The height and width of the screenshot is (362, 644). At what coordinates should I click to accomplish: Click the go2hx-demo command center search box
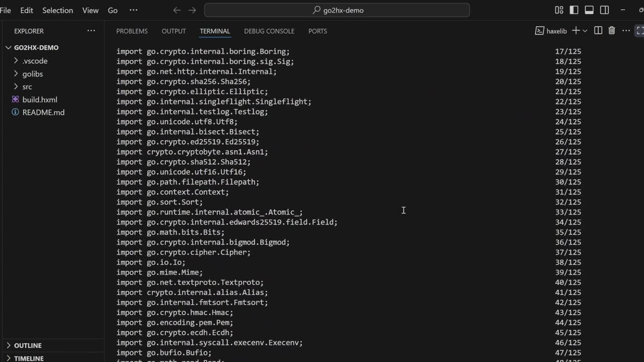click(337, 10)
